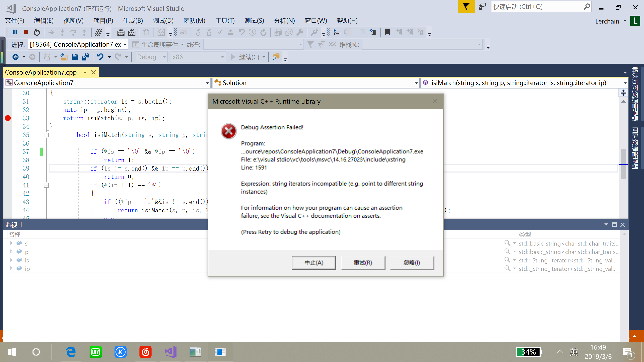Click the split editor window icon
Screen dimensions: 644x362
point(623,93)
